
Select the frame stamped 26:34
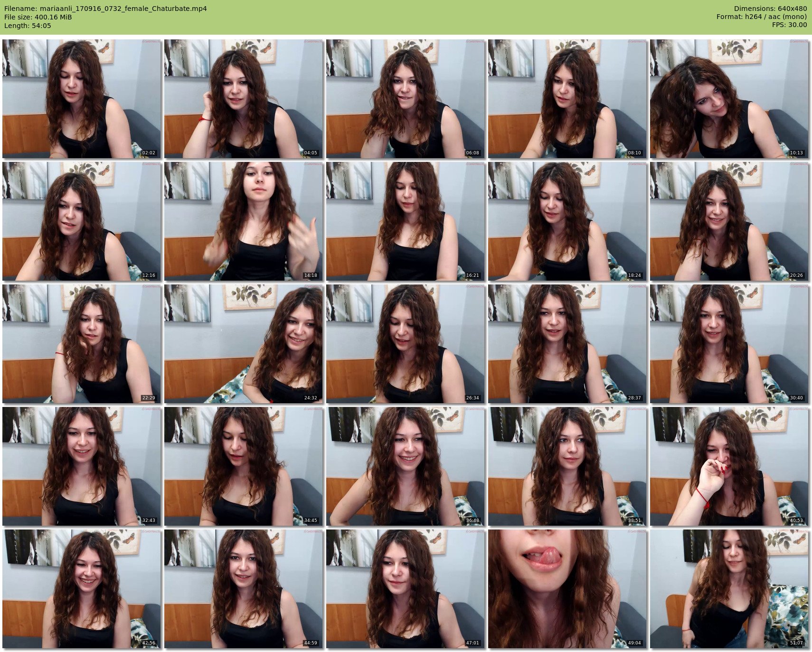(x=406, y=344)
